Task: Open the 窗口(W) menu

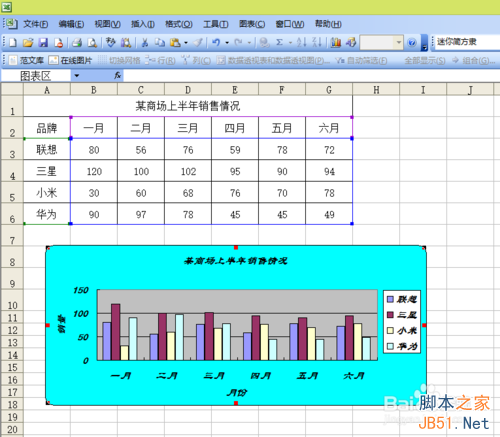Action: tap(290, 24)
